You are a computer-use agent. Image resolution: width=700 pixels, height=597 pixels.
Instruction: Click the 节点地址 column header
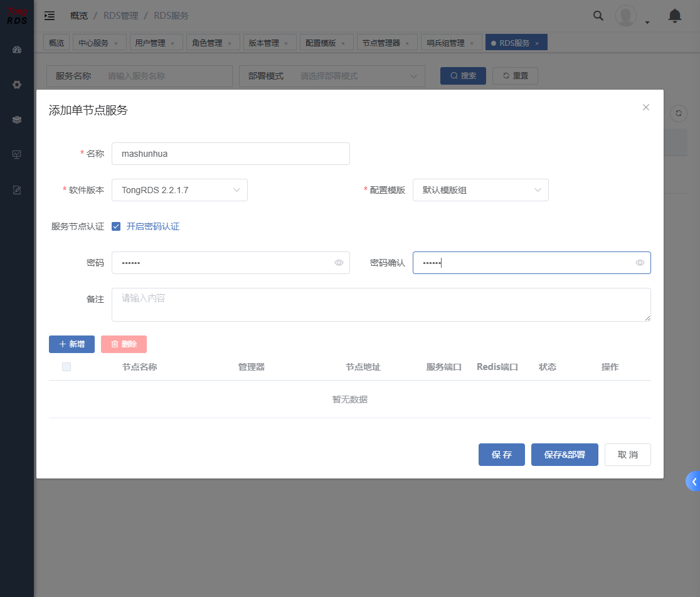pyautogui.click(x=363, y=367)
